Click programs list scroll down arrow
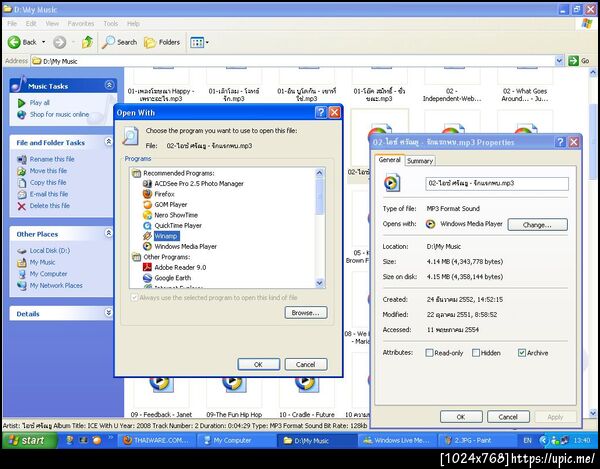 [320, 283]
